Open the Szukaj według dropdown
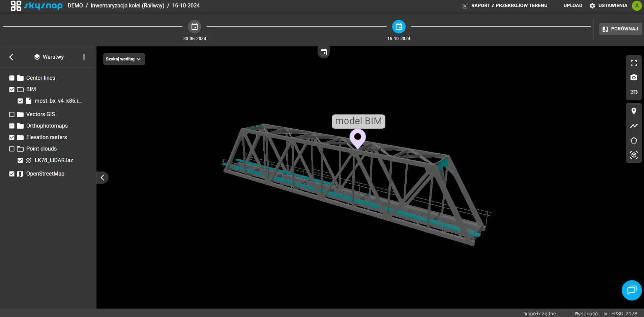644x317 pixels. [x=124, y=59]
